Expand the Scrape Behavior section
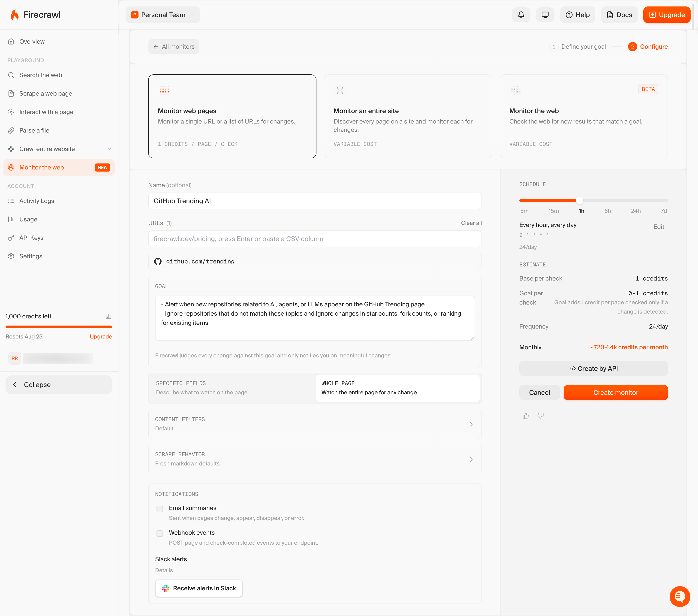The width and height of the screenshot is (698, 616). click(315, 459)
